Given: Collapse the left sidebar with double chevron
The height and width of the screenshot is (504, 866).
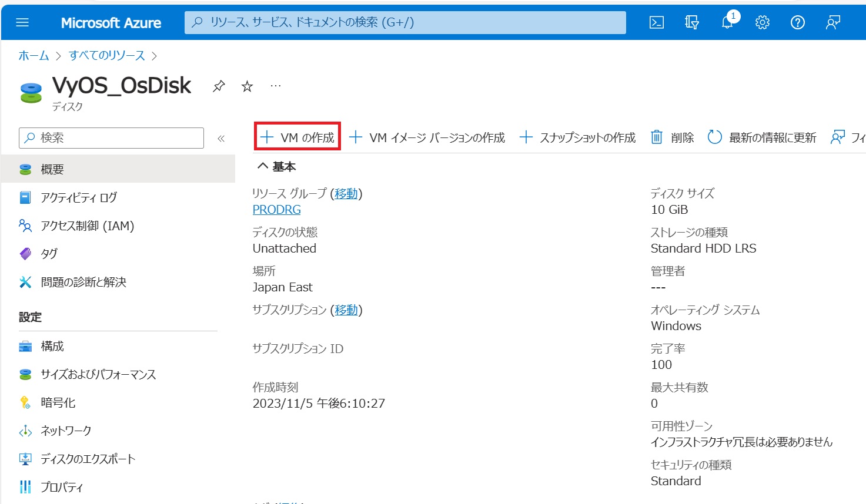Looking at the screenshot, I should coord(221,139).
